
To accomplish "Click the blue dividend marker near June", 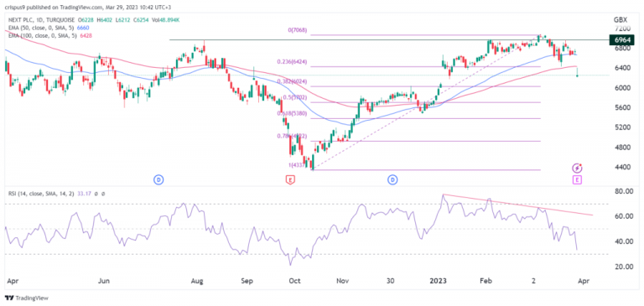I will click(158, 179).
